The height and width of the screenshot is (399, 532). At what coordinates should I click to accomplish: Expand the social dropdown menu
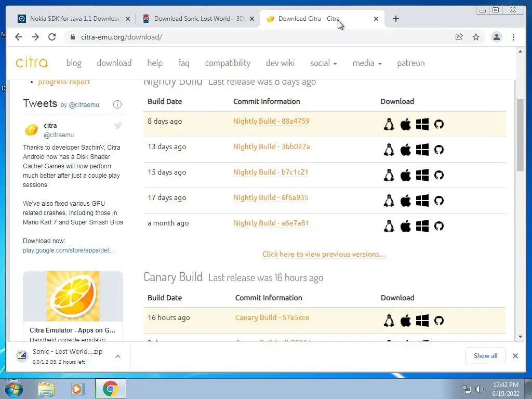point(323,63)
